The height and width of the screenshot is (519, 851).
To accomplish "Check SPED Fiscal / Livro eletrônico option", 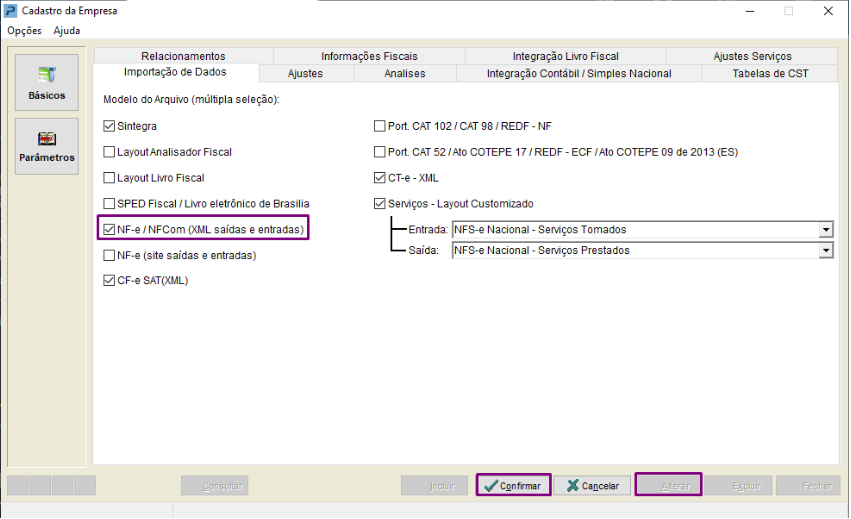I will (x=109, y=204).
